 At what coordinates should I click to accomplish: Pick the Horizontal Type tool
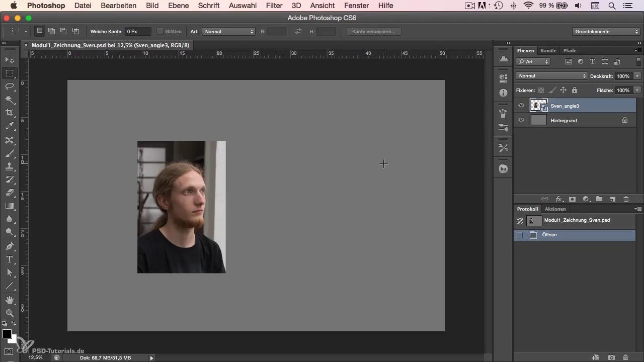click(x=10, y=259)
